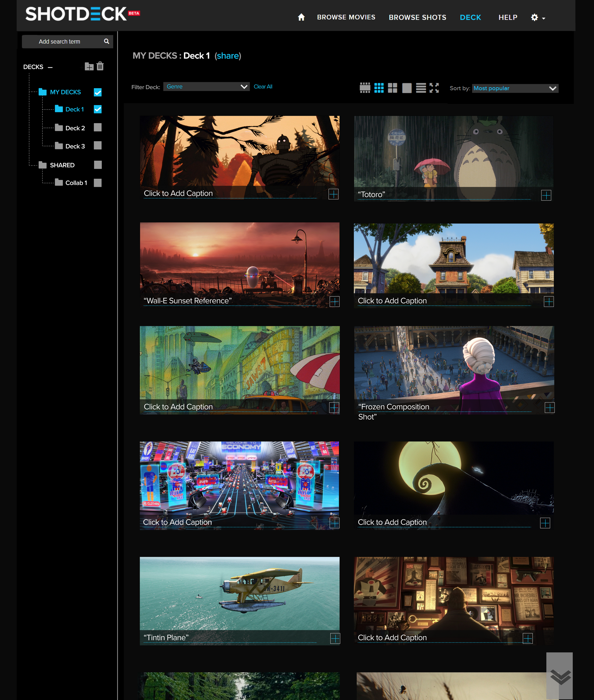594x700 pixels.
Task: Switch to filmstrip view icon
Action: click(x=365, y=88)
